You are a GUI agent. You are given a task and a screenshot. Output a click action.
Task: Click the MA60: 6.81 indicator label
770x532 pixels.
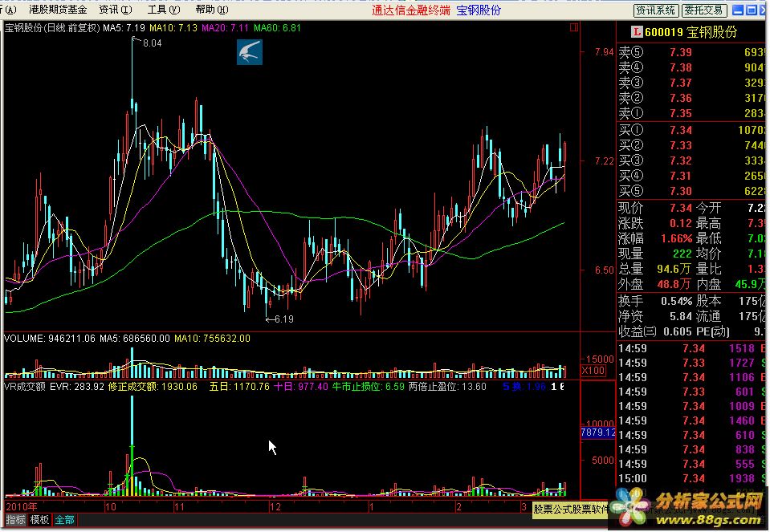tap(277, 28)
